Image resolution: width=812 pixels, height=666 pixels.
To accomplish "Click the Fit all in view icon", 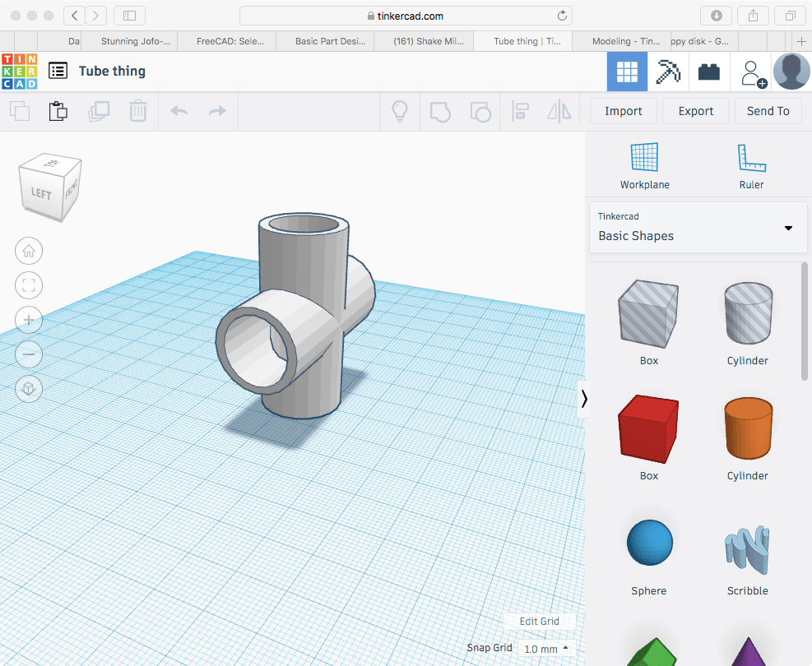I will tap(30, 285).
